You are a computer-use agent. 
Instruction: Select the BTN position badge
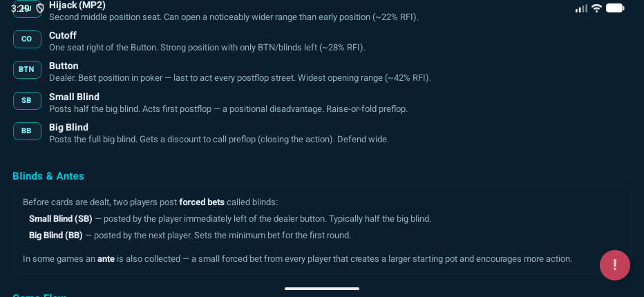point(27,70)
